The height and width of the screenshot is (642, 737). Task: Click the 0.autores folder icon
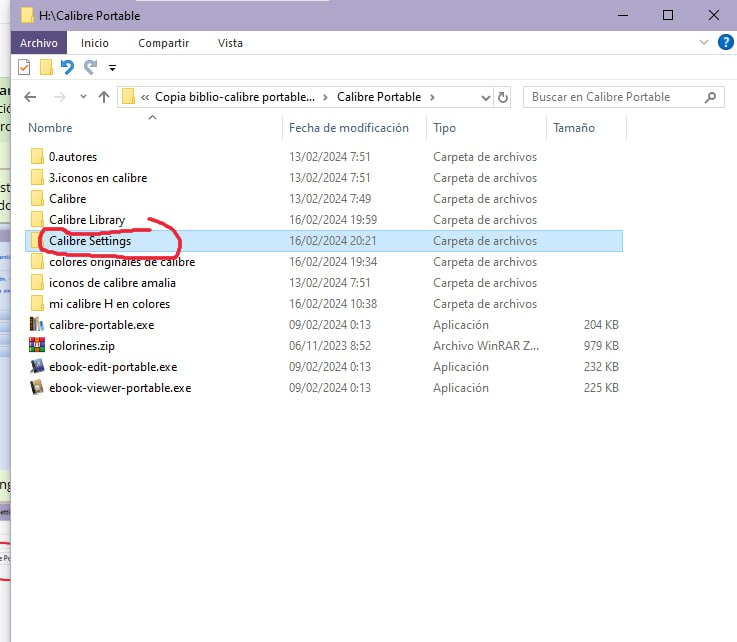37,157
